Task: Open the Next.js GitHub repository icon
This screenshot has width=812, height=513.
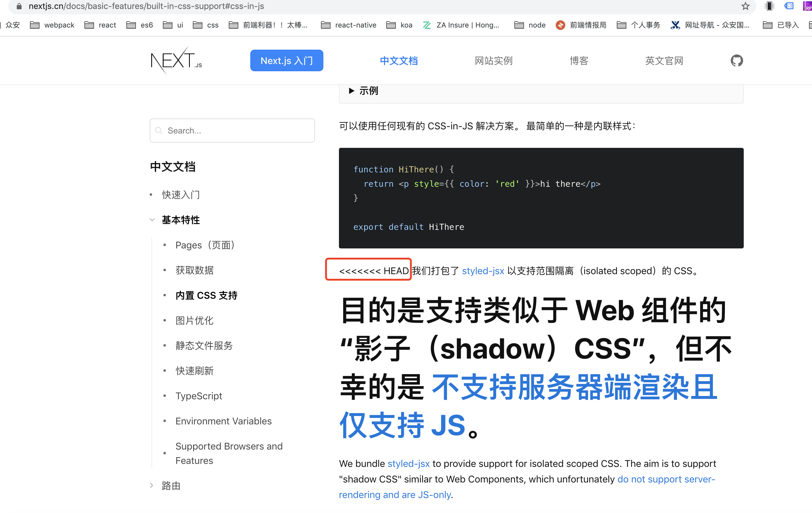Action: 737,61
